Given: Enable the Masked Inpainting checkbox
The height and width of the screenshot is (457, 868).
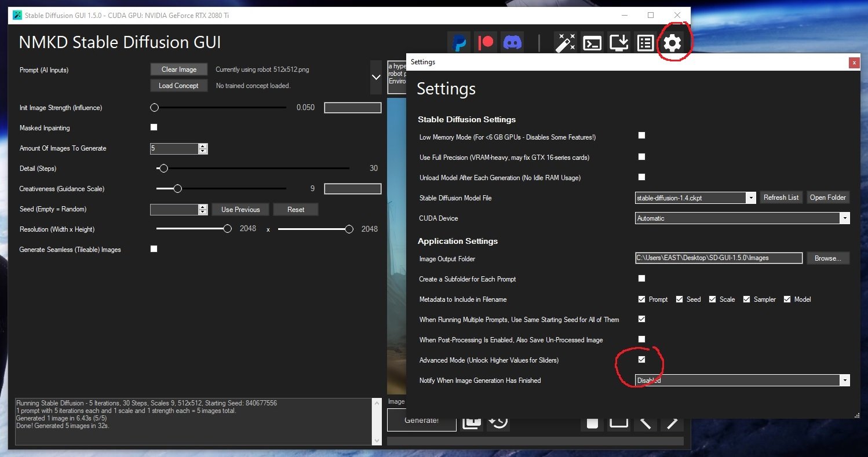Looking at the screenshot, I should [154, 127].
